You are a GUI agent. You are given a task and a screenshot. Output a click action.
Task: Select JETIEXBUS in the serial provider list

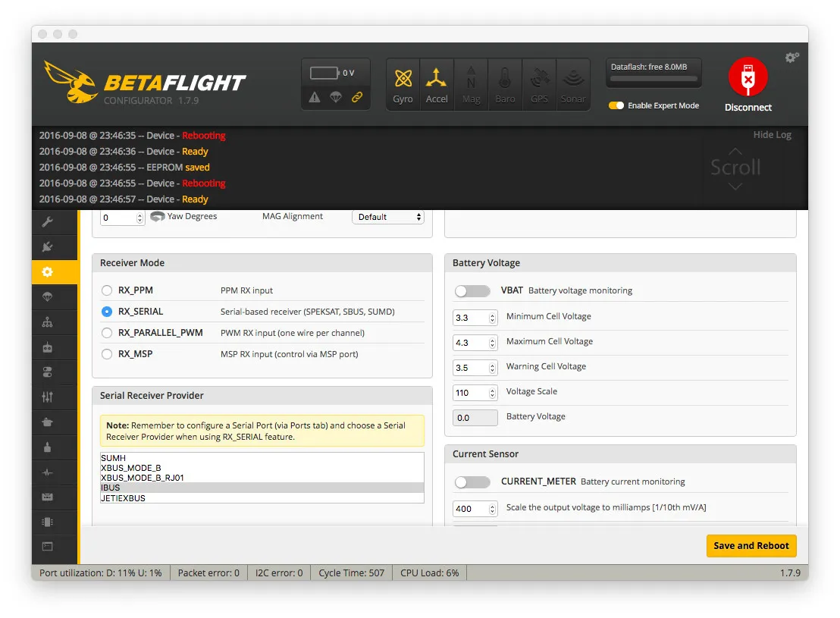[x=124, y=498]
